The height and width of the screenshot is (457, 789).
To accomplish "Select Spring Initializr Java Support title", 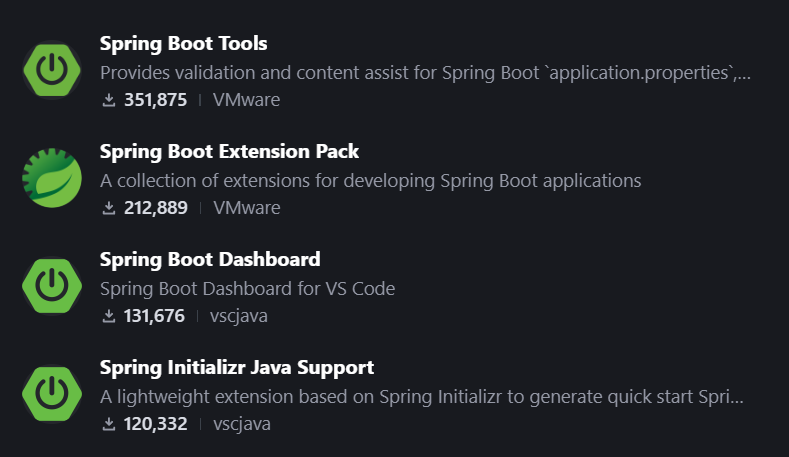I will (236, 367).
